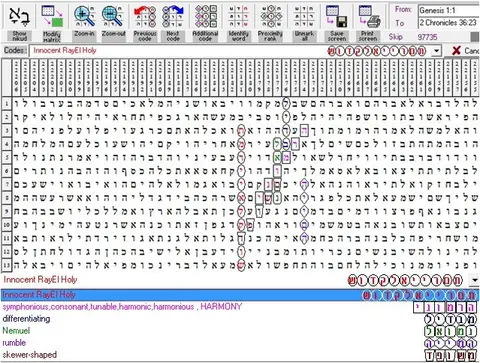This screenshot has width=480, height=363.
Task: Select the skewer-shaped entry in the list
Action: [240, 355]
